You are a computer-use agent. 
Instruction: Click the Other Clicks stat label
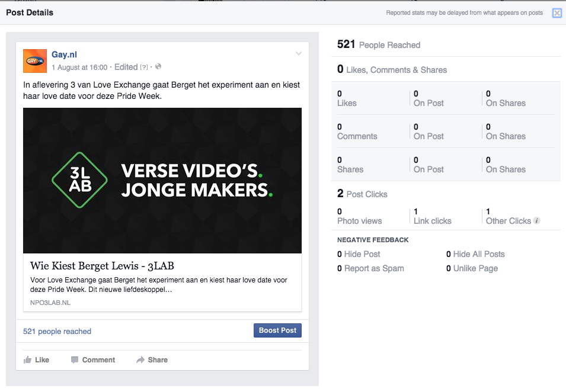(509, 221)
